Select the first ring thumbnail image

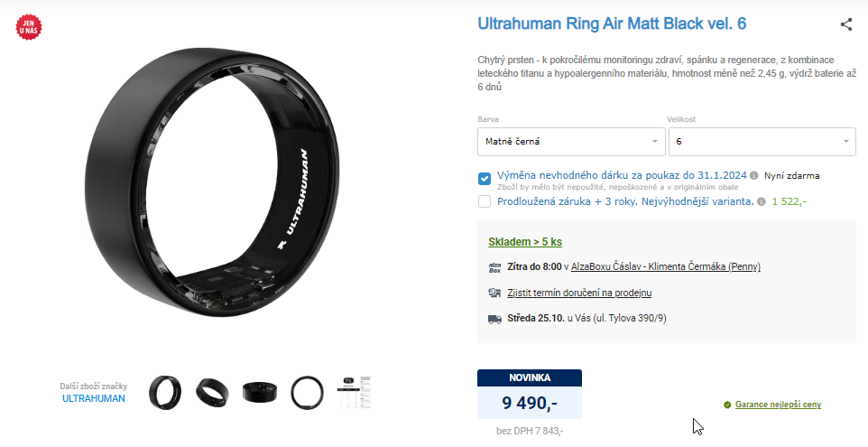pos(165,392)
